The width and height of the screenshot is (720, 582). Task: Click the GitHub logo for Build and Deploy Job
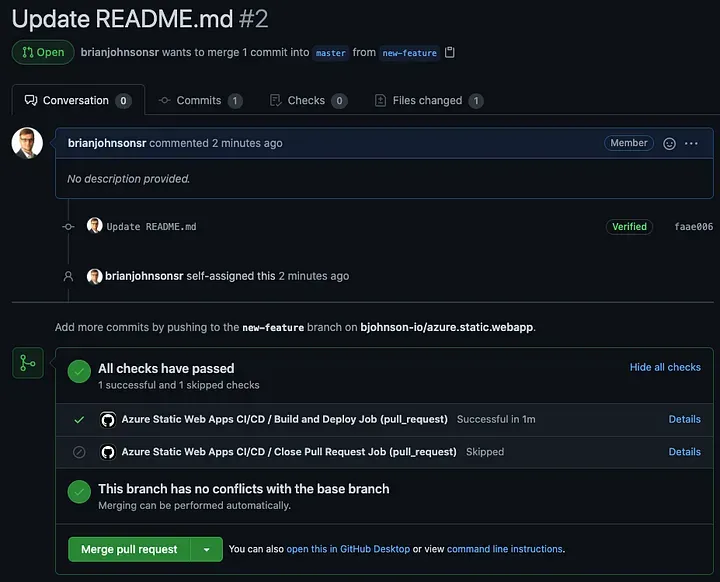tap(108, 419)
